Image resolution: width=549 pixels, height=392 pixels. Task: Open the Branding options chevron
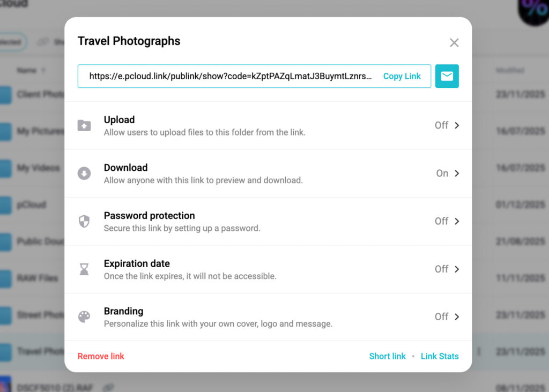[x=457, y=316]
